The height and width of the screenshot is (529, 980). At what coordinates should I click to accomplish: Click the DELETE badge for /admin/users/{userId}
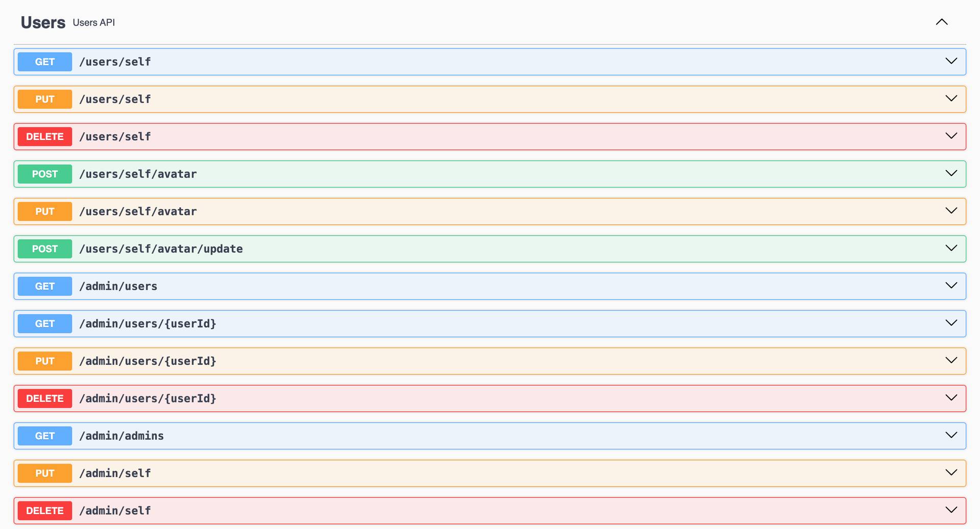pos(45,398)
